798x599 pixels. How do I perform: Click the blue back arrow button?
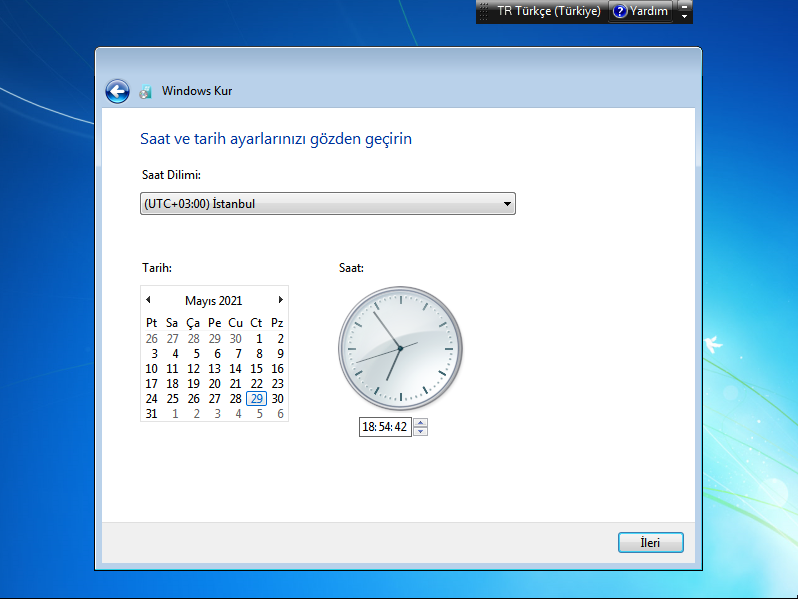[117, 91]
